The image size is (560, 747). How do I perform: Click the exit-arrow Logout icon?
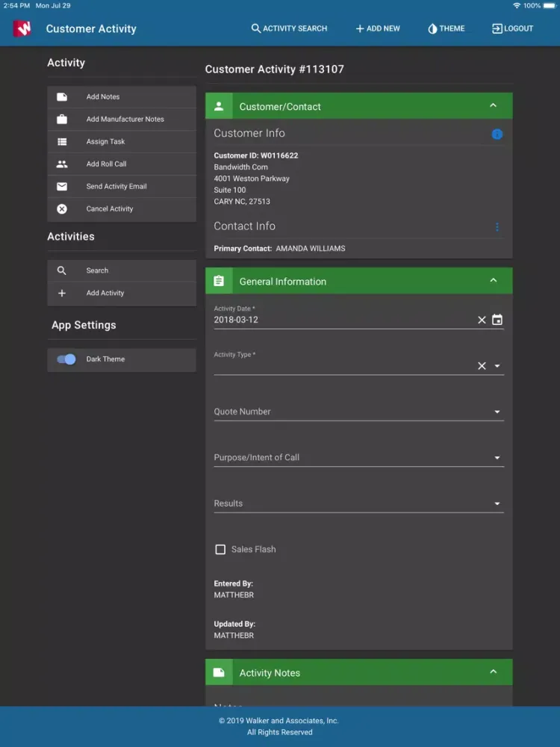(497, 28)
